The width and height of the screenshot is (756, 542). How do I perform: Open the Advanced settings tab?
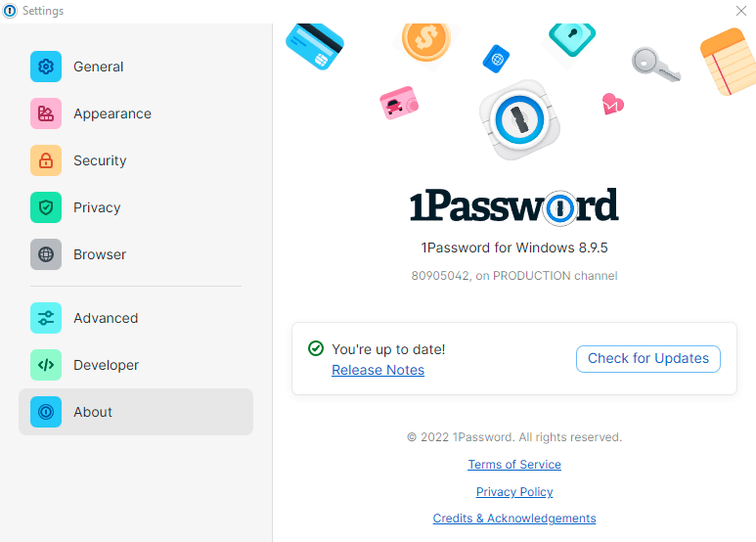pyautogui.click(x=106, y=318)
